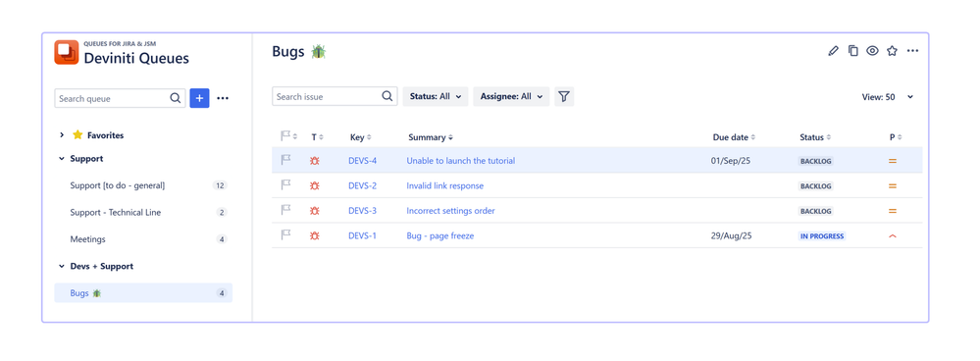Sort by the T type column header

(318, 136)
